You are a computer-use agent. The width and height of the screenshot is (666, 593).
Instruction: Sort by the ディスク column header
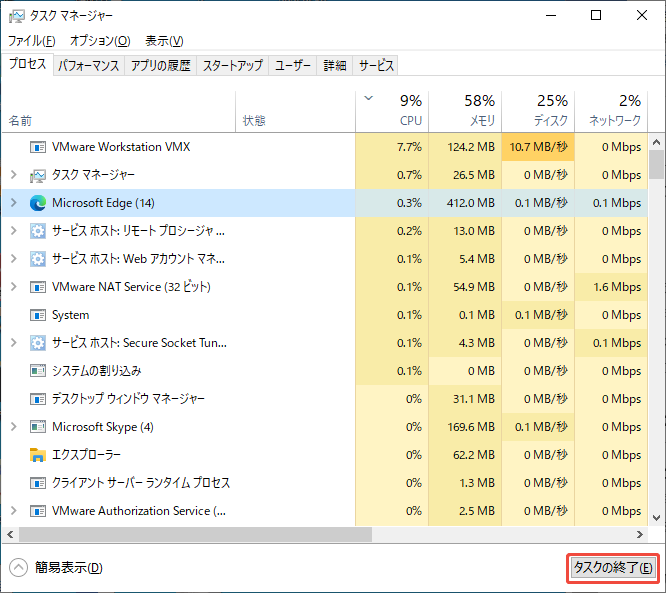click(538, 112)
